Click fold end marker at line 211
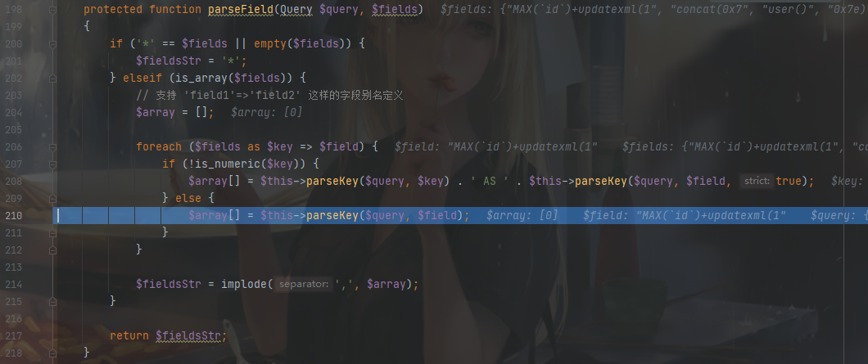The width and height of the screenshot is (868, 364). click(x=52, y=233)
